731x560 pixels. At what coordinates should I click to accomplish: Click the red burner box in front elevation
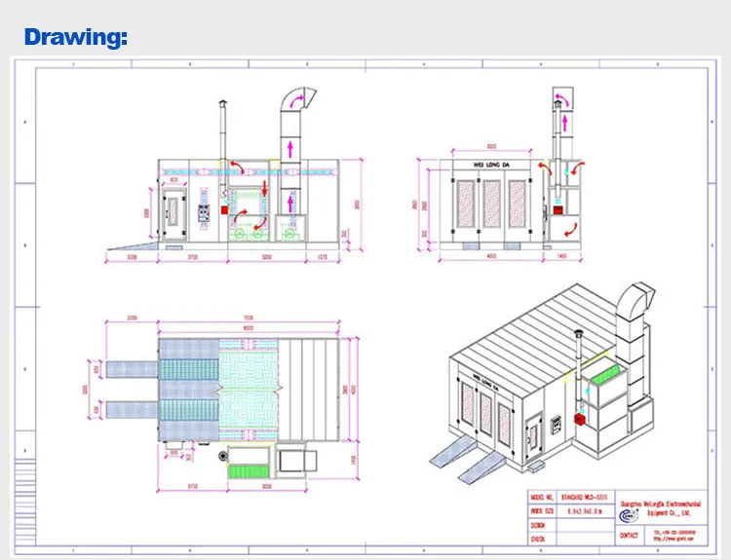point(558,207)
